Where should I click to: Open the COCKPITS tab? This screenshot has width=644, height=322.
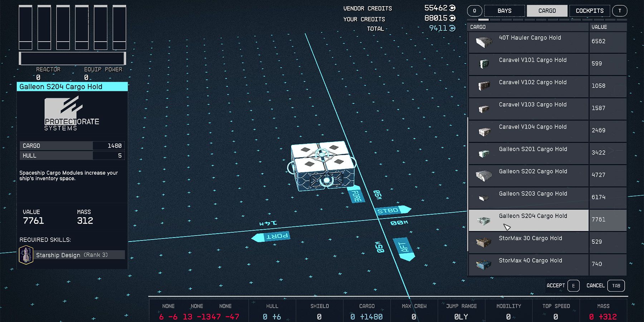pos(589,10)
